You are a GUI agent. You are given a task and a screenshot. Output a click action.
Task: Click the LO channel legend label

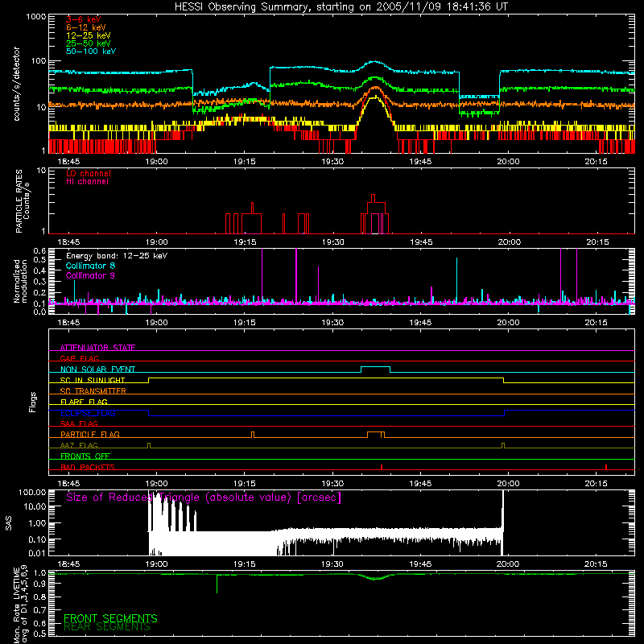click(x=89, y=173)
